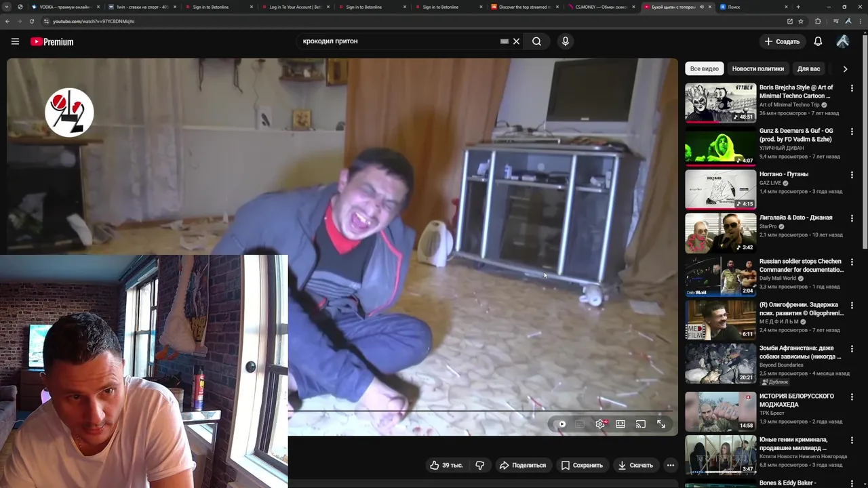
Task: Open Зомби Афганистана video title
Action: [800, 352]
